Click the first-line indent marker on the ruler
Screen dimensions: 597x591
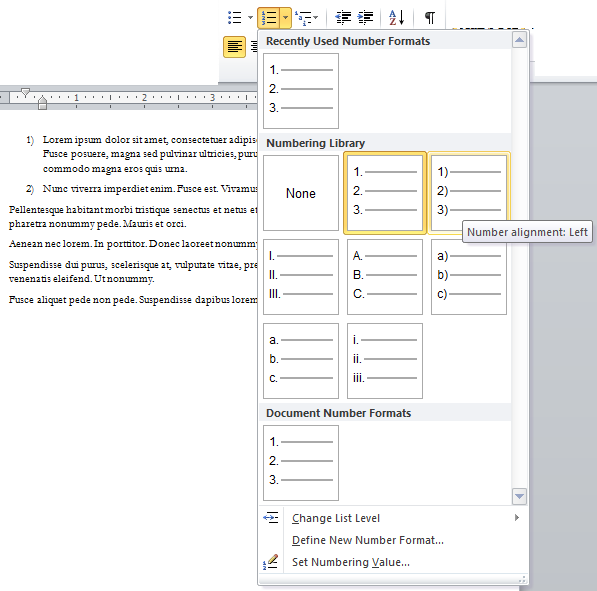pos(26,92)
